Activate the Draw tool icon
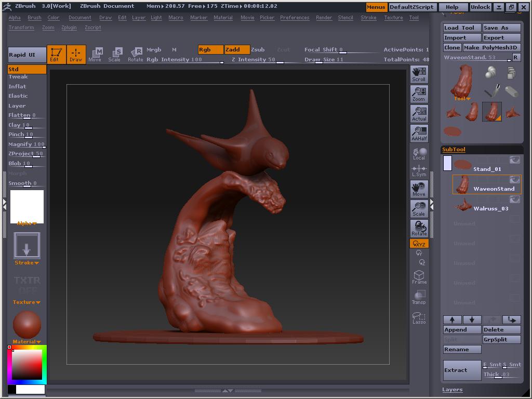Screen dimensions: 532x399 76,54
